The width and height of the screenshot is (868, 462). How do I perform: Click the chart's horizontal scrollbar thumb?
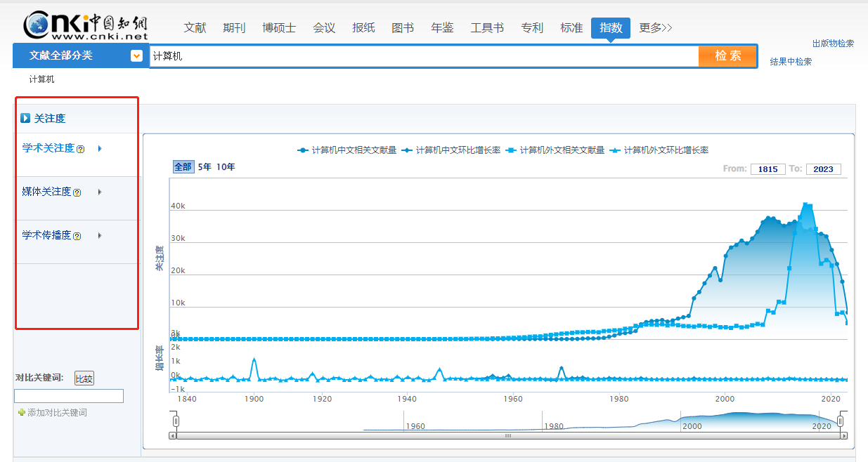click(508, 435)
